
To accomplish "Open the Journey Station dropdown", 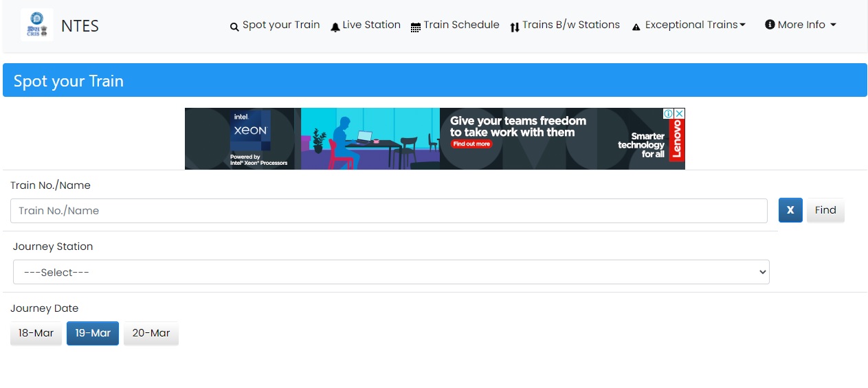I will (391, 272).
